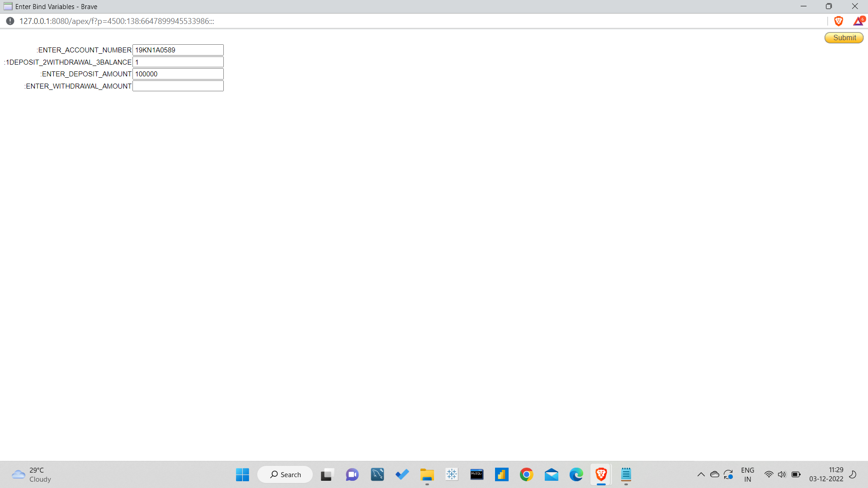Click the ENTER_WITHDRAWAL_AMOUNT input field
868x488 pixels.
[x=178, y=85]
